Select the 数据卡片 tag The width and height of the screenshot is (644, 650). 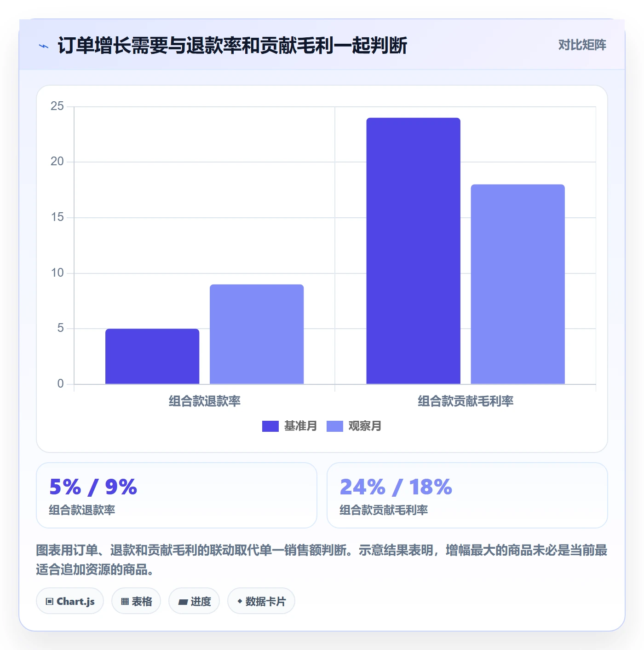261,601
